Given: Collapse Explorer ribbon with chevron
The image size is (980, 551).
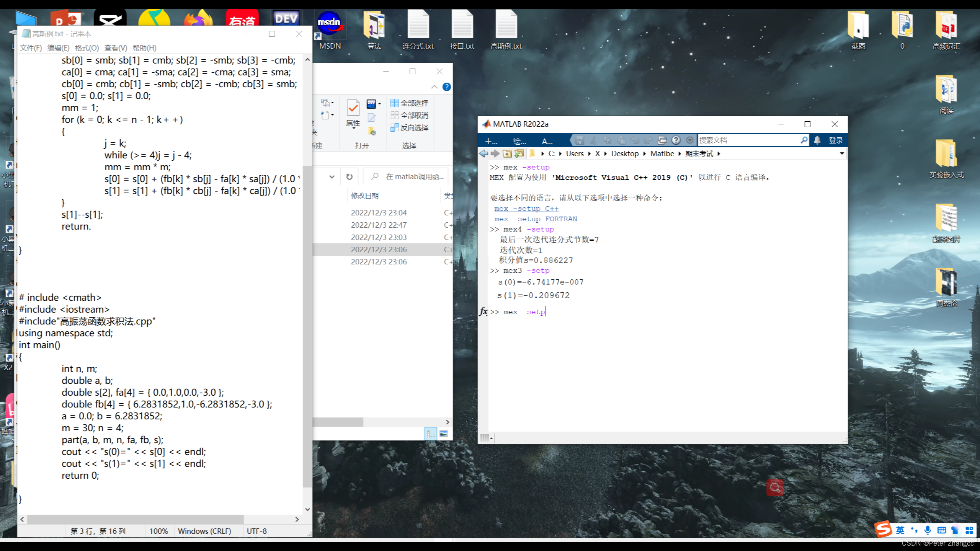Looking at the screenshot, I should [434, 87].
